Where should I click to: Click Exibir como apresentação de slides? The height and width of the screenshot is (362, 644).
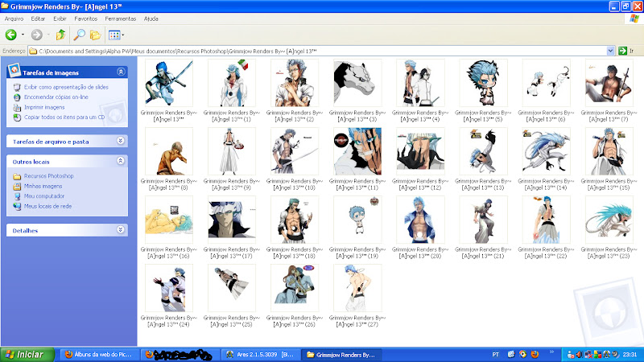(x=66, y=87)
